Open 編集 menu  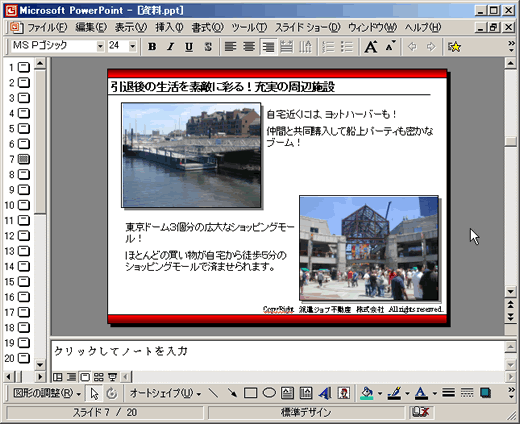pyautogui.click(x=91, y=27)
